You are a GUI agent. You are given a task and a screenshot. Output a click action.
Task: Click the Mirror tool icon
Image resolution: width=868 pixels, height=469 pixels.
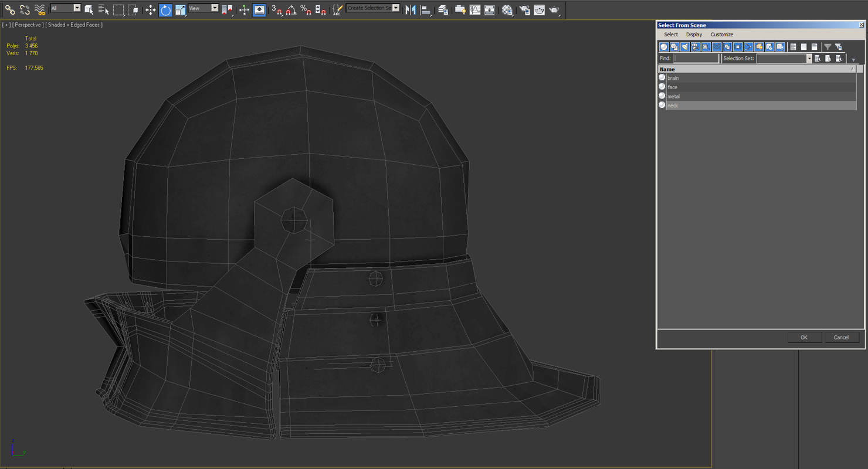tap(411, 10)
